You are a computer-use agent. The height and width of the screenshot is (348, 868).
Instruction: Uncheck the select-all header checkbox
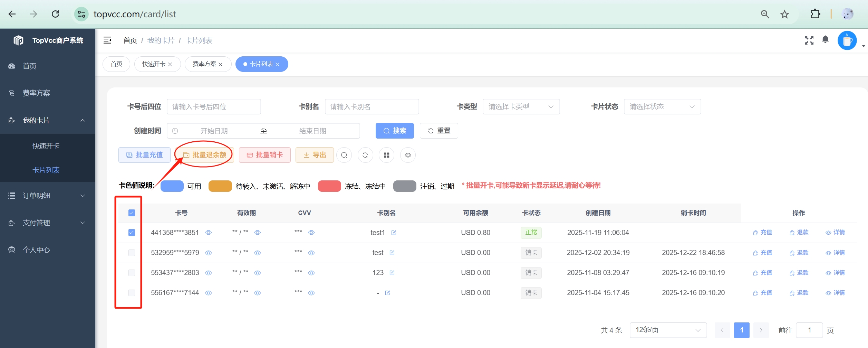pos(132,213)
